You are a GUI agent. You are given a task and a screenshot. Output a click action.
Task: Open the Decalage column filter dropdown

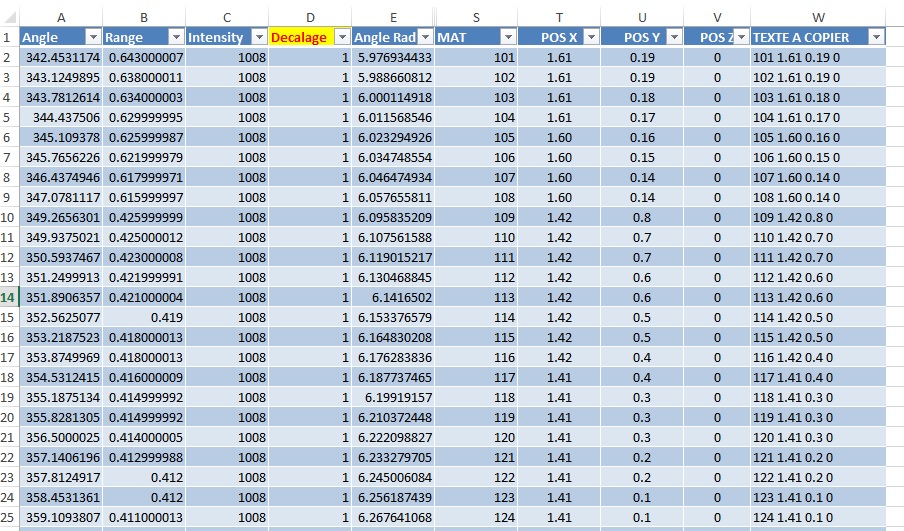pos(342,37)
